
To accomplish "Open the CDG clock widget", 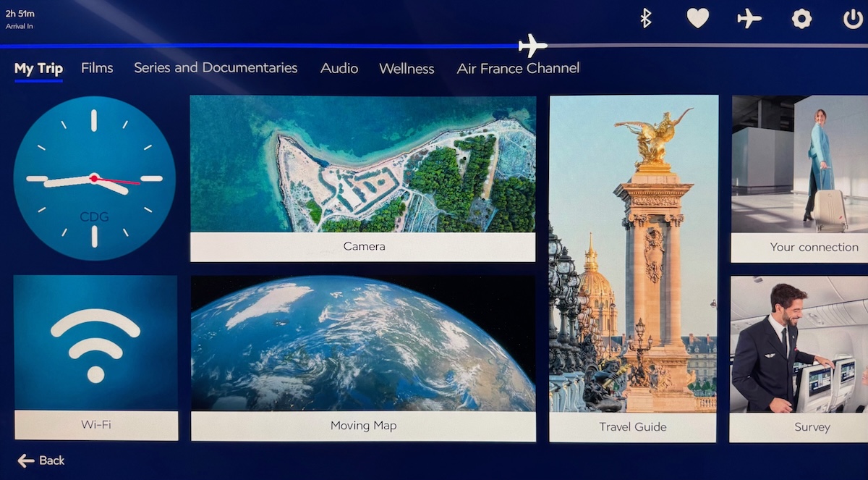I will pos(94,178).
